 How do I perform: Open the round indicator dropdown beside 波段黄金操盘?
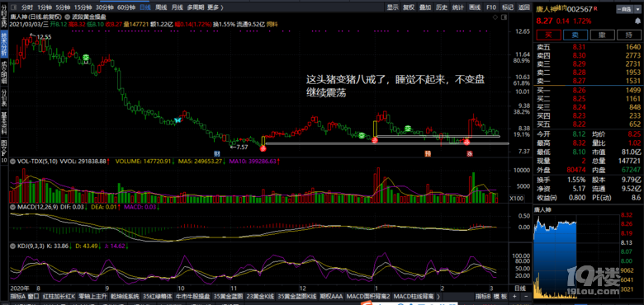[x=67, y=16]
